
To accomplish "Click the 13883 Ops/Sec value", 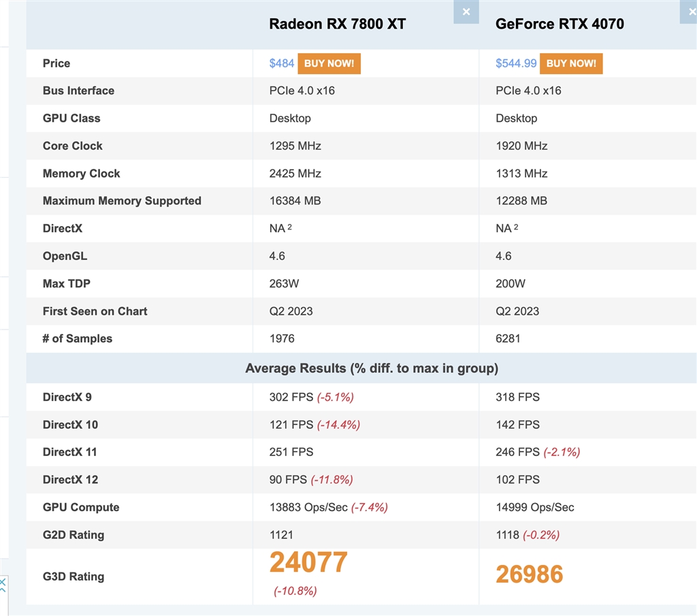I will (x=308, y=507).
